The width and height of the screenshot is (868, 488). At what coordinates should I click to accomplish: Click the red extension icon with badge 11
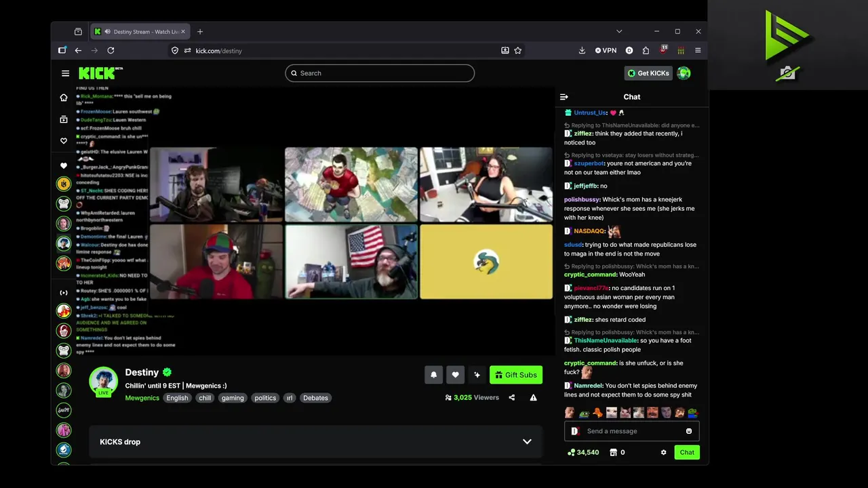click(663, 49)
